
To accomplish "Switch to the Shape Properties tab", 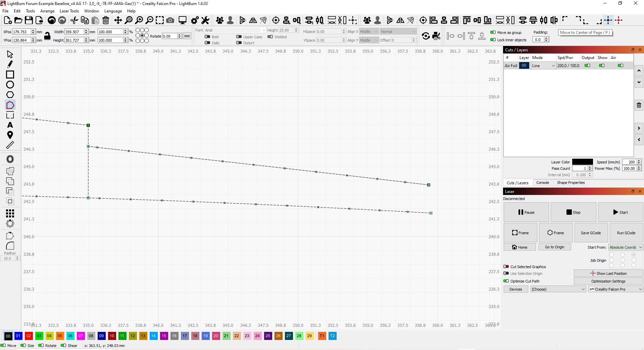I will 571,183.
